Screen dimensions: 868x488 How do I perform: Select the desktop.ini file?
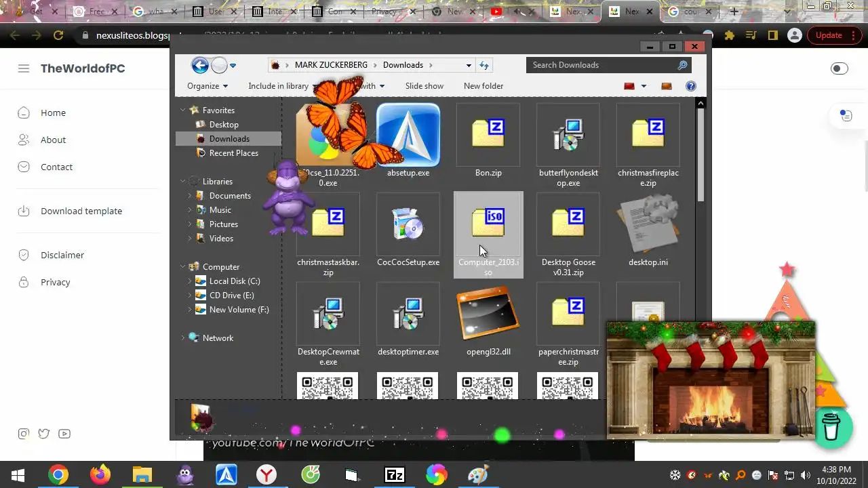point(648,230)
